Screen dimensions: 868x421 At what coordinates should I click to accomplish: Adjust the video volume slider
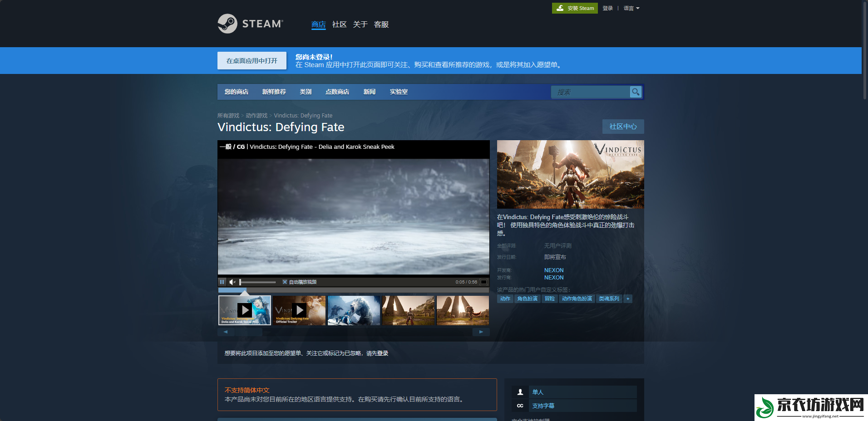(x=258, y=282)
